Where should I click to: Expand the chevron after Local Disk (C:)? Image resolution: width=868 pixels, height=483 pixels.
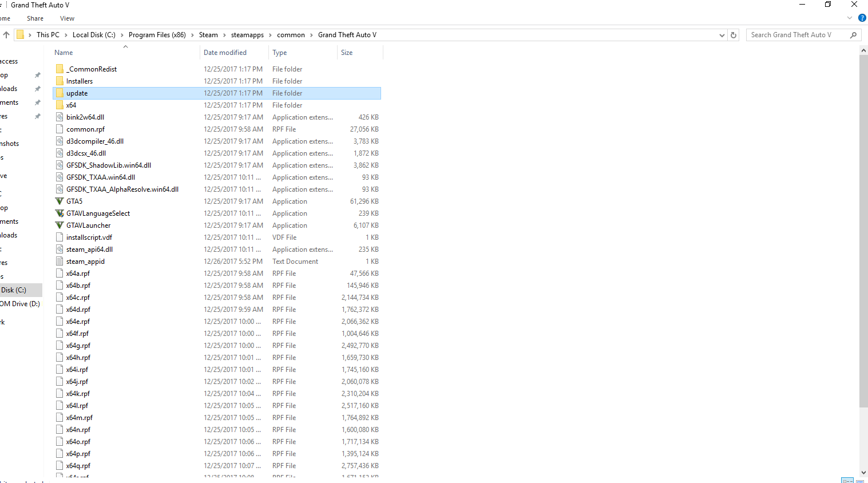click(x=122, y=35)
